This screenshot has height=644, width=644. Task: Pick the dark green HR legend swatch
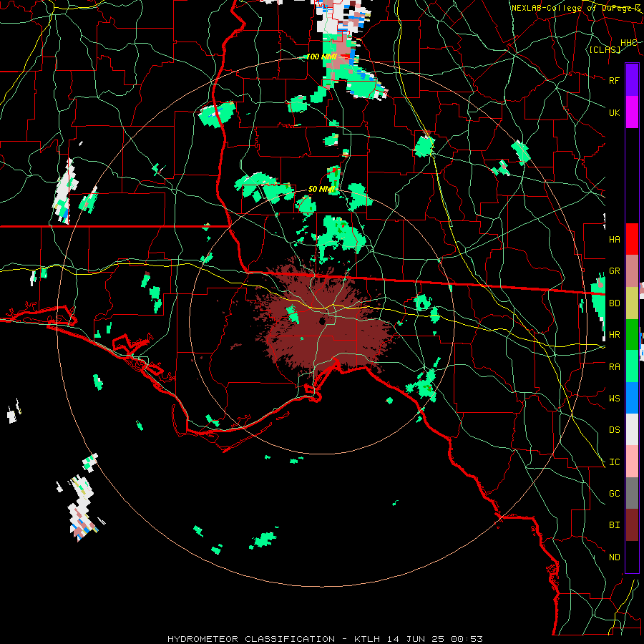[x=632, y=335]
